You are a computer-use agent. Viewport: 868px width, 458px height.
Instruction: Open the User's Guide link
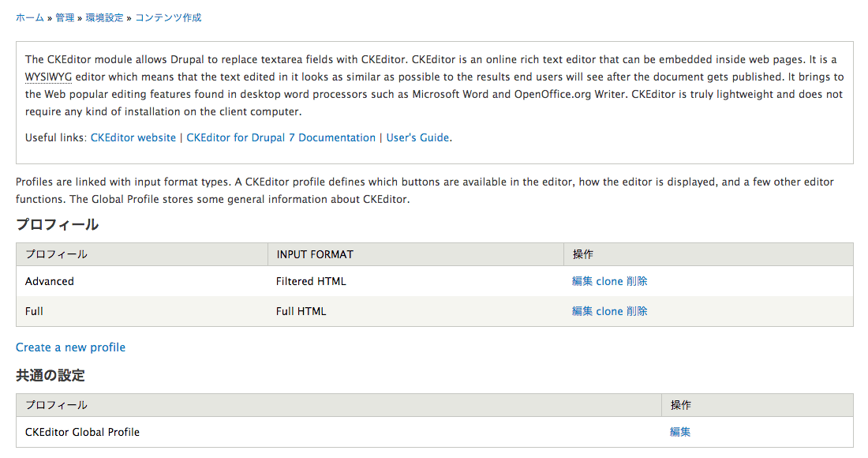coord(417,138)
